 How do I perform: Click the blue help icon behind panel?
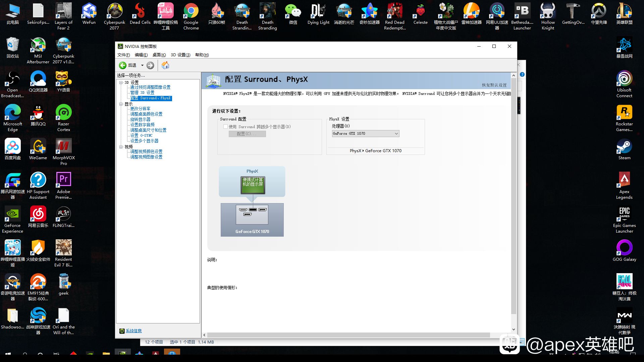tap(522, 74)
